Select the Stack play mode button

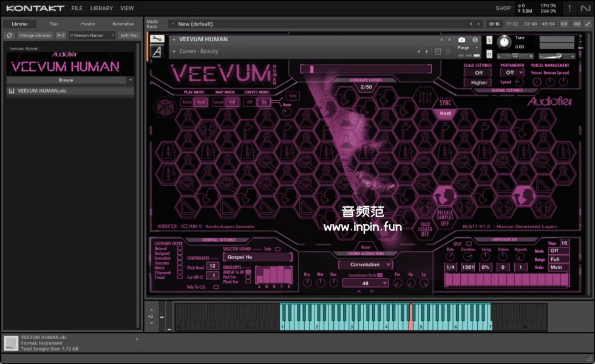[201, 102]
